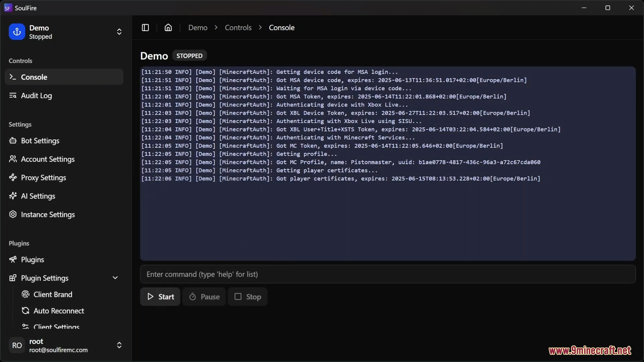This screenshot has width=644, height=362.
Task: Click Console in the breadcrumb
Action: [x=282, y=27]
